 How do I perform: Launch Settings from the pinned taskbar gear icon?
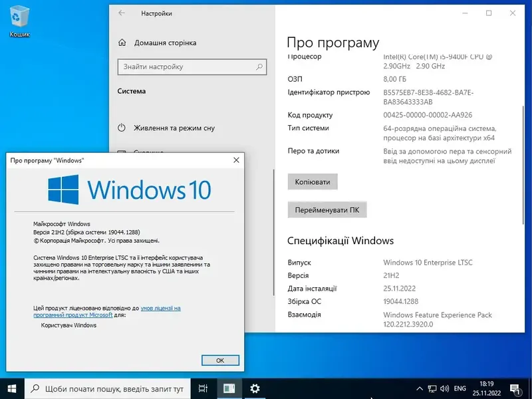[255, 388]
